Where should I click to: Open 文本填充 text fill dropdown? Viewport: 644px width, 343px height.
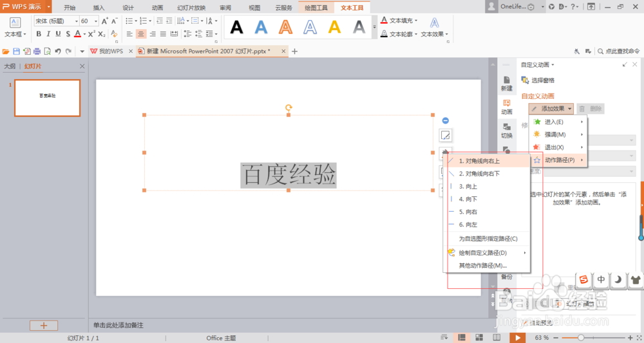(399, 20)
